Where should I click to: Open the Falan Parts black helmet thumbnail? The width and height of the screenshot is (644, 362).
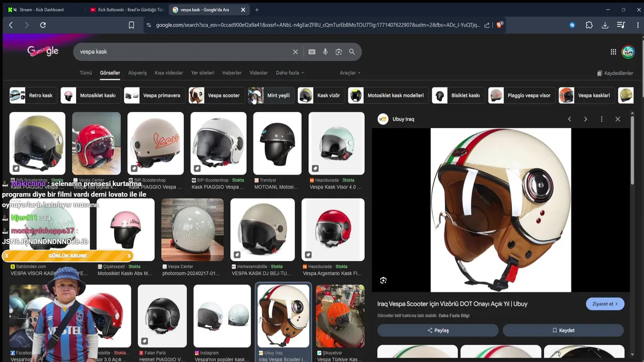click(162, 316)
